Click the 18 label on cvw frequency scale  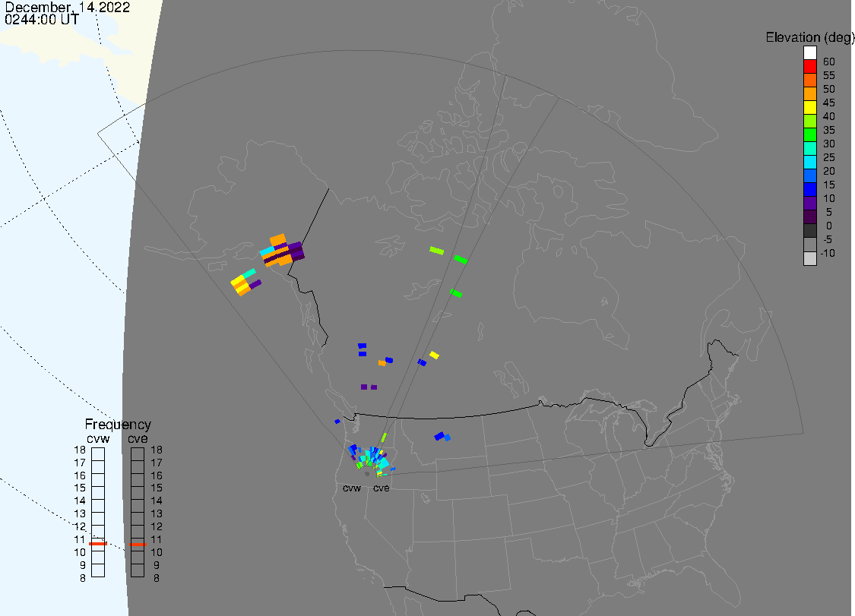(x=80, y=450)
